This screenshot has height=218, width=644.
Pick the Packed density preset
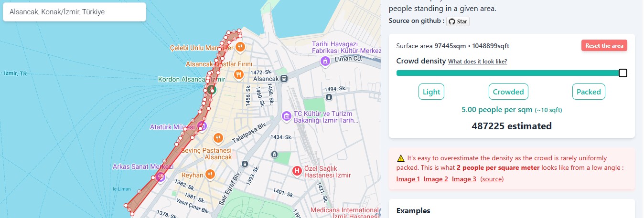click(589, 92)
